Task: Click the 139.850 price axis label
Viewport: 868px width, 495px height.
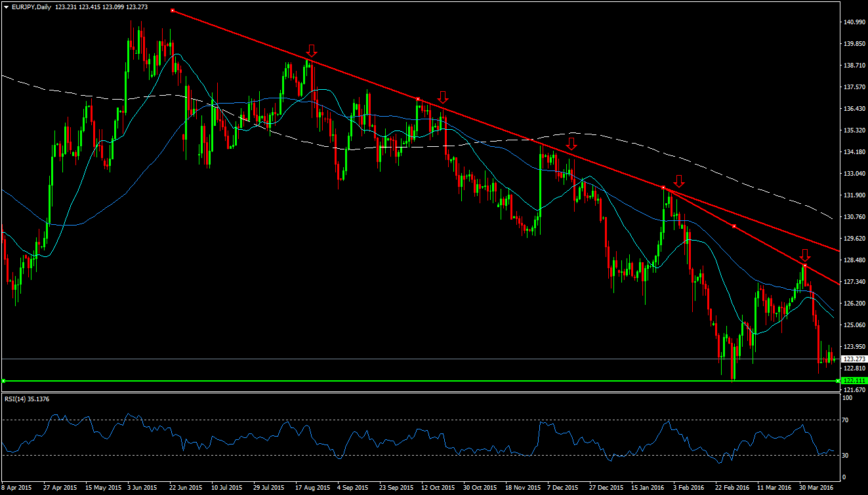Action: pos(854,43)
